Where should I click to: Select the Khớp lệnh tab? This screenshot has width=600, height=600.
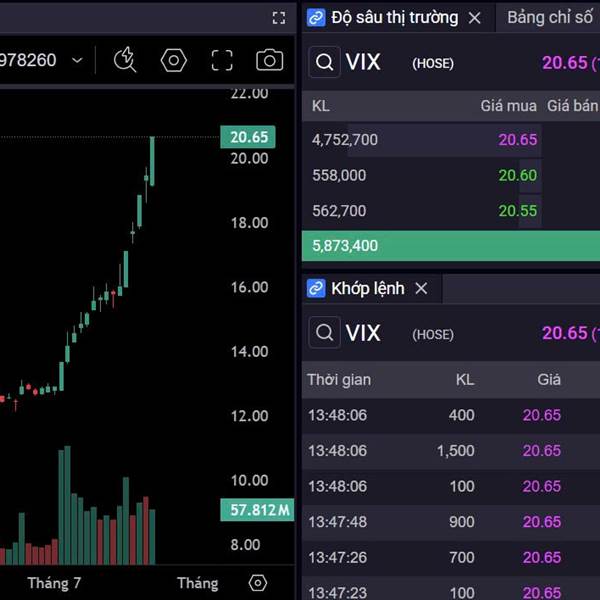point(368,288)
